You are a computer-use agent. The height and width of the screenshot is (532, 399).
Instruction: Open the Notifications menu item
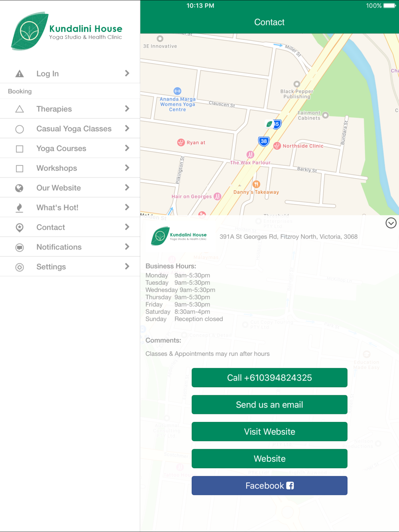70,247
